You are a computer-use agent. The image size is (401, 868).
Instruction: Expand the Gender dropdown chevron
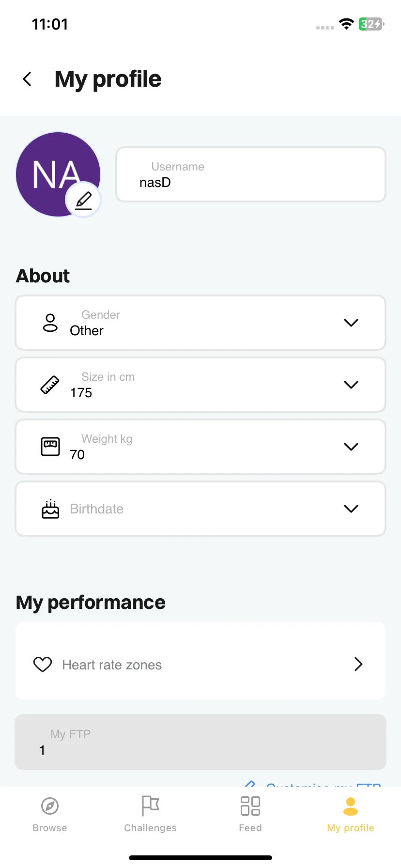(351, 323)
